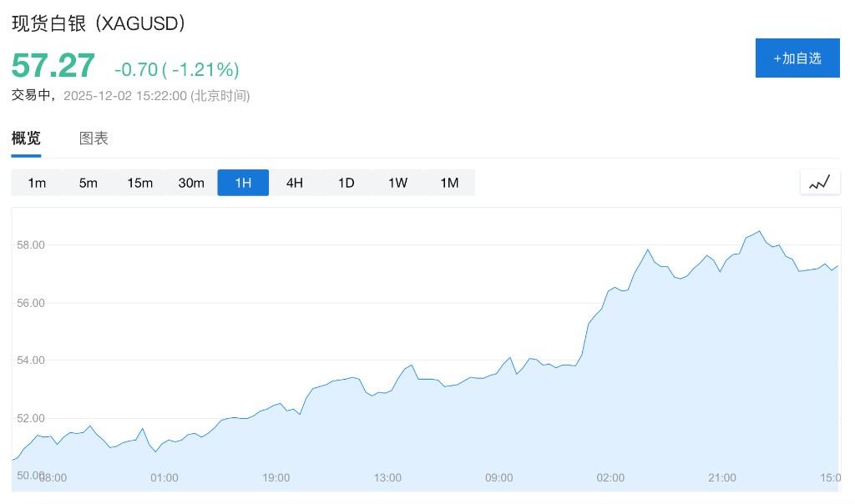Show the 1M monthly timeframe

point(449,183)
